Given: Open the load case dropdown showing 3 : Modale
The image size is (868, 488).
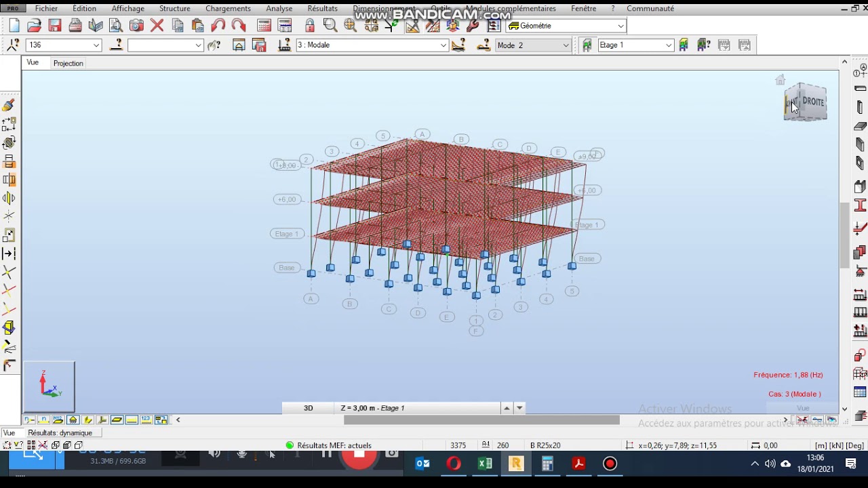Looking at the screenshot, I should [x=443, y=45].
